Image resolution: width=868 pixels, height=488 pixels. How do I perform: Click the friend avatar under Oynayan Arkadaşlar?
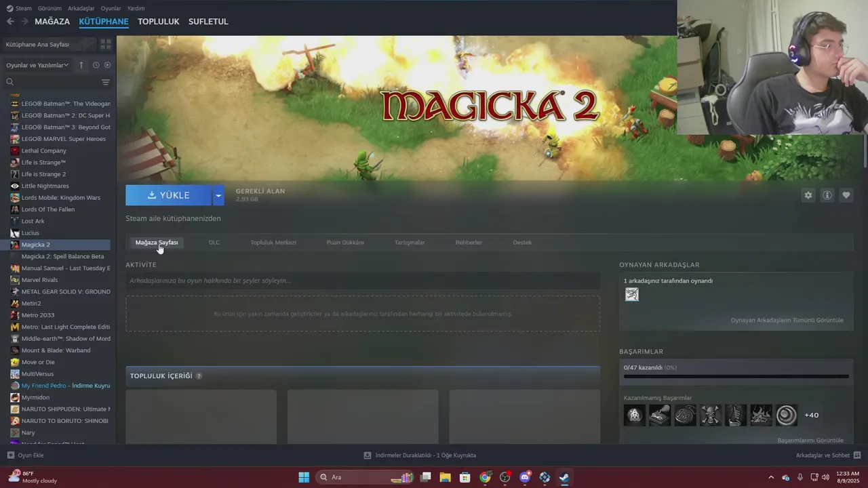click(x=632, y=294)
